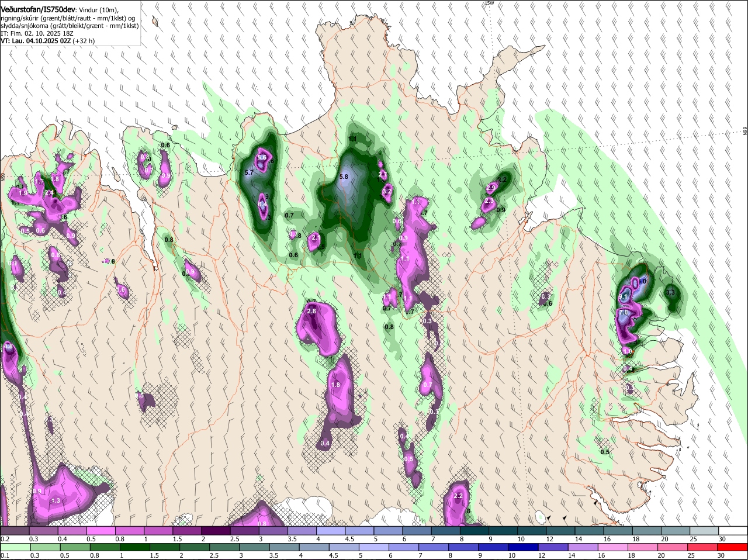
Task: Click the darkest purple swatch in snow scale
Action: [216, 531]
